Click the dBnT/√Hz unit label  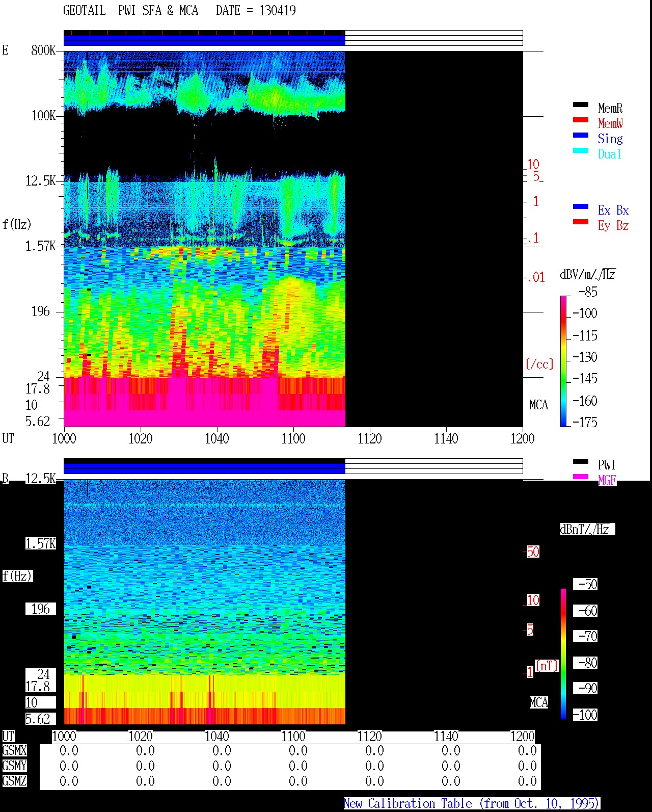click(587, 529)
